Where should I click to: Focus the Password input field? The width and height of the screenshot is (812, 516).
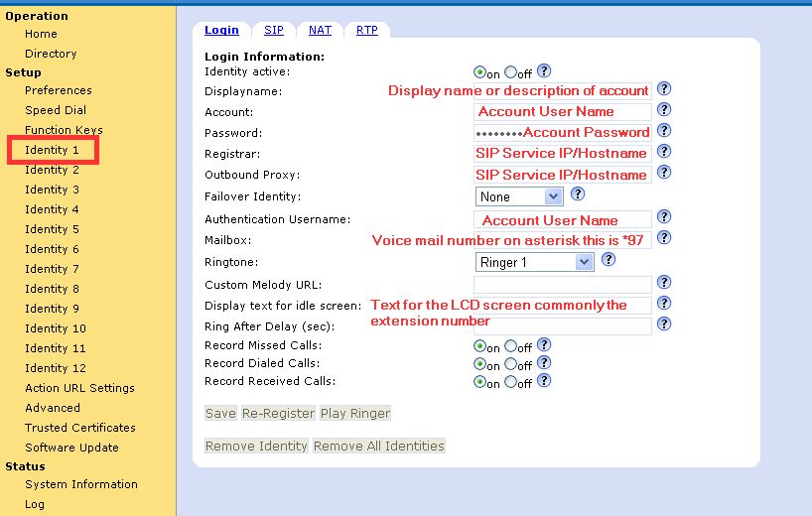click(x=563, y=133)
